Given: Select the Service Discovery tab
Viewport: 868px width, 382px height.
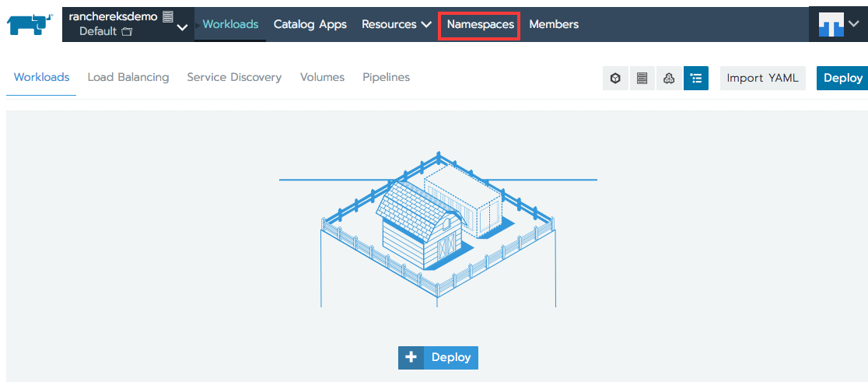Looking at the screenshot, I should click(x=234, y=78).
